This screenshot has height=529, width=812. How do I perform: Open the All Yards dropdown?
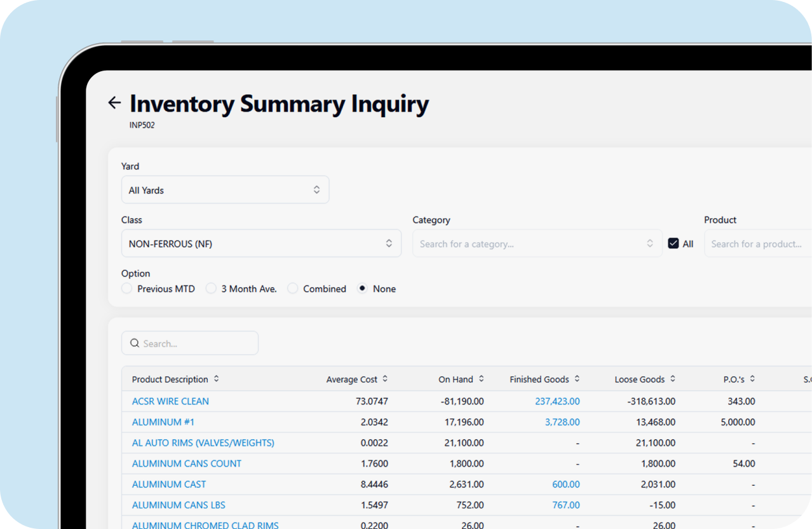pos(225,190)
